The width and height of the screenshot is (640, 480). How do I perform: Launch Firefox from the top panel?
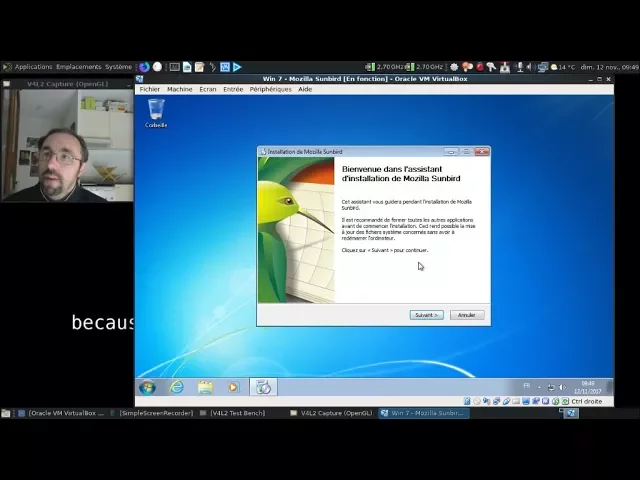tap(144, 67)
